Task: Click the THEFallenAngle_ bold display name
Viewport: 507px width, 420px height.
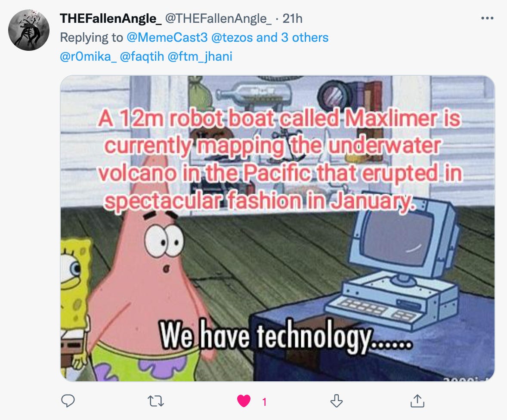Action: tap(111, 19)
